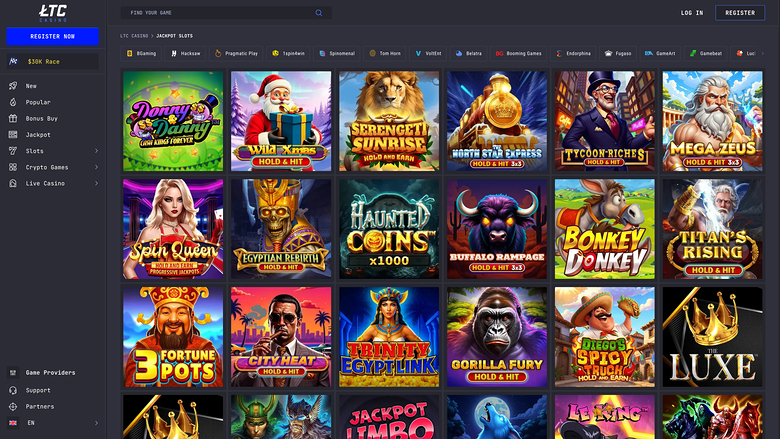This screenshot has width=780, height=439.
Task: Click the GameArt provider icon
Action: click(x=649, y=53)
